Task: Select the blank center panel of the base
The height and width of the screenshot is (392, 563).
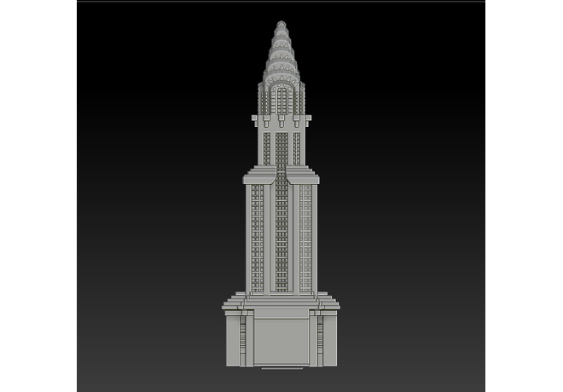Action: click(x=281, y=338)
